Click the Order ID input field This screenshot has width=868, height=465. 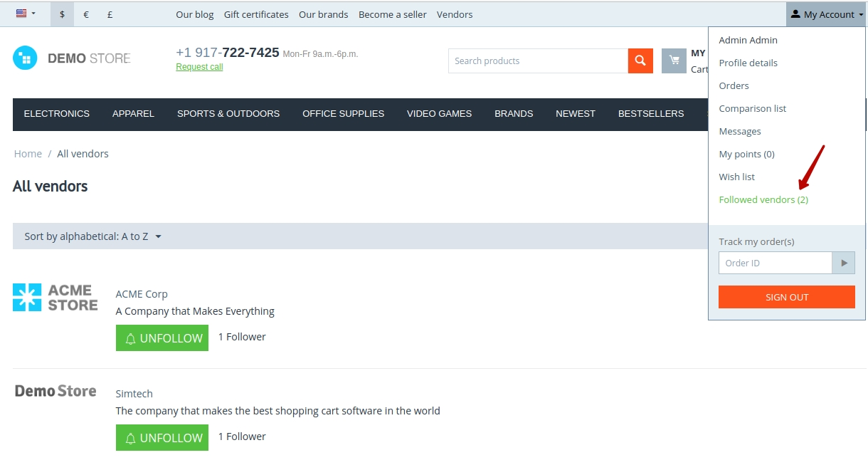pyautogui.click(x=776, y=263)
